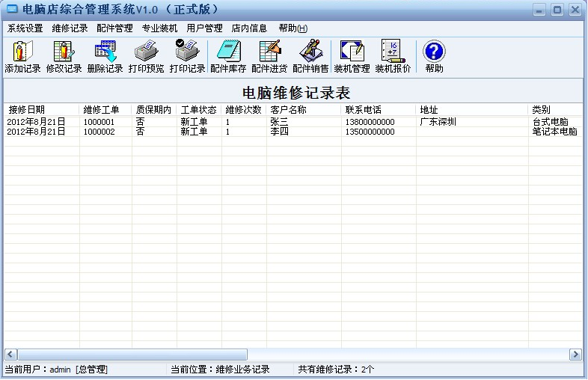The height and width of the screenshot is (380, 588).
Task: Click the 配件进货 purchase icon
Action: click(x=269, y=57)
